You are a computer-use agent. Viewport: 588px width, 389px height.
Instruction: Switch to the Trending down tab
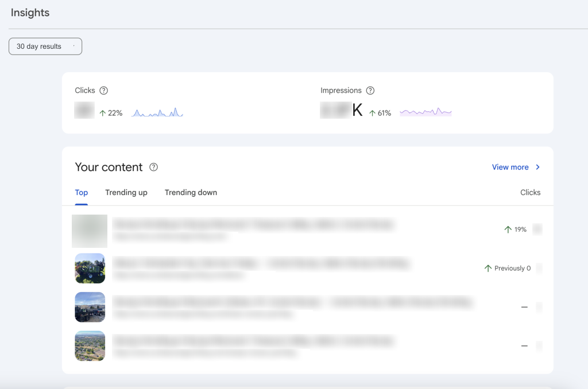point(191,193)
